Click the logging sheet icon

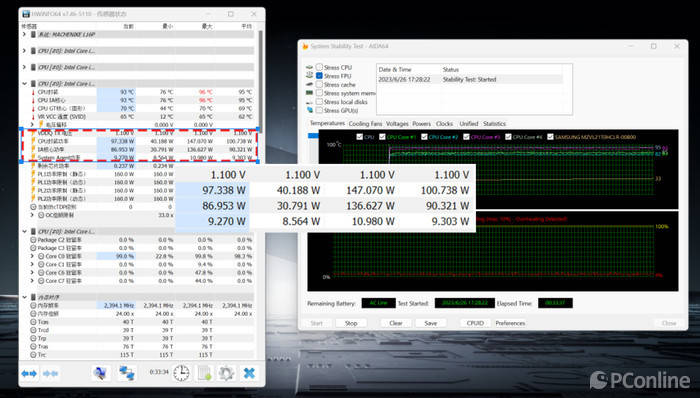(204, 373)
